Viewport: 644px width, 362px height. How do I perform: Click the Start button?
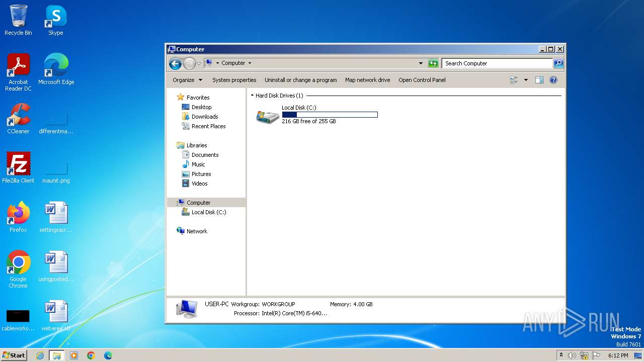tap(14, 355)
